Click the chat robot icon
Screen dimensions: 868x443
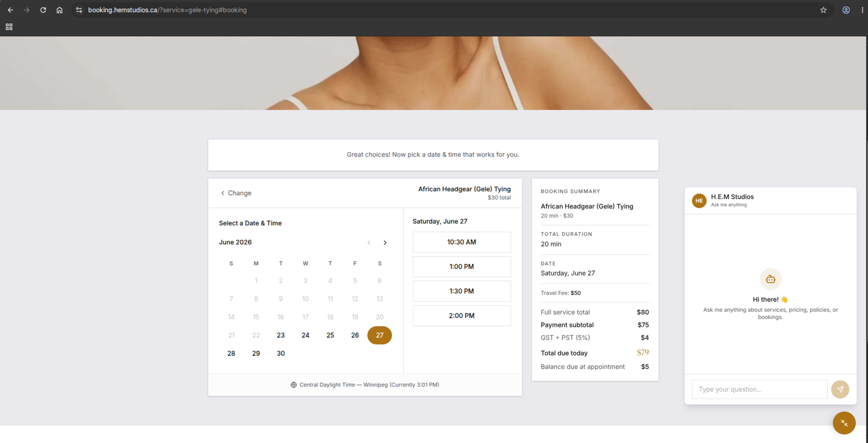pos(770,279)
